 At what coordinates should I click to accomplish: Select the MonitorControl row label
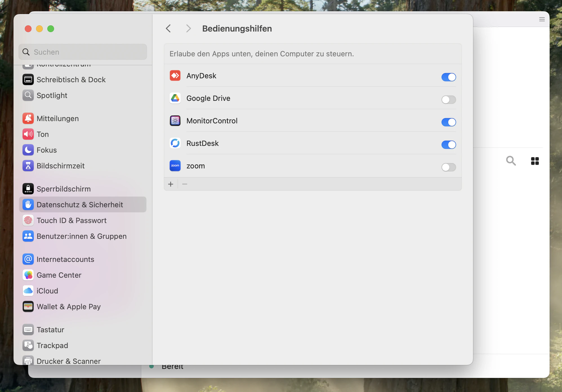212,121
